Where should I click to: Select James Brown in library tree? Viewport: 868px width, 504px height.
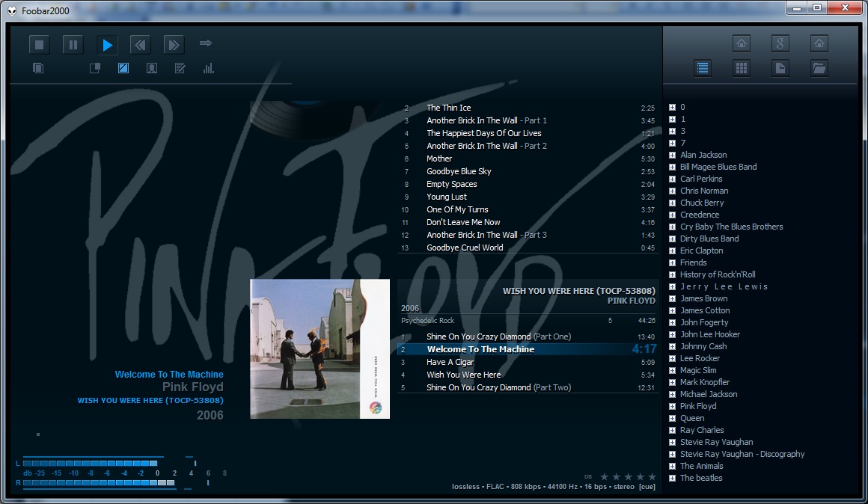click(704, 298)
